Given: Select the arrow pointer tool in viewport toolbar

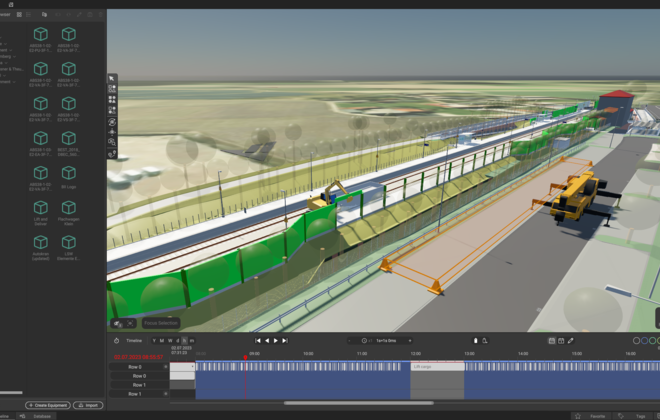Looking at the screenshot, I should point(112,78).
